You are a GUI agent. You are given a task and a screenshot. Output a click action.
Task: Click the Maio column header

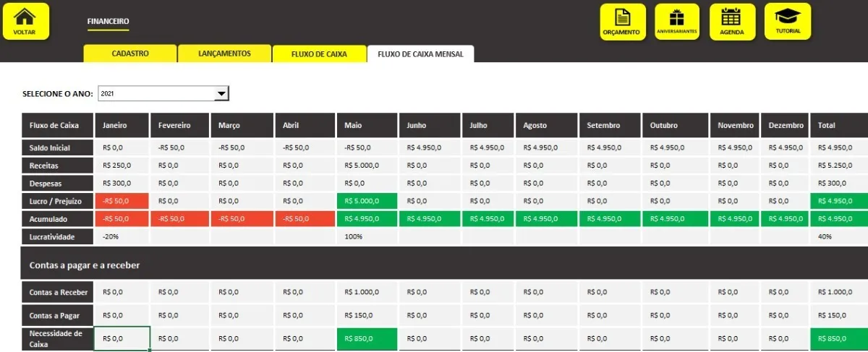point(367,125)
